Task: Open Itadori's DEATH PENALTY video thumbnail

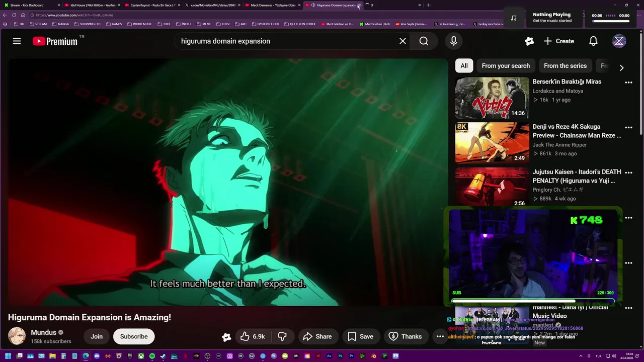Action: [492, 187]
